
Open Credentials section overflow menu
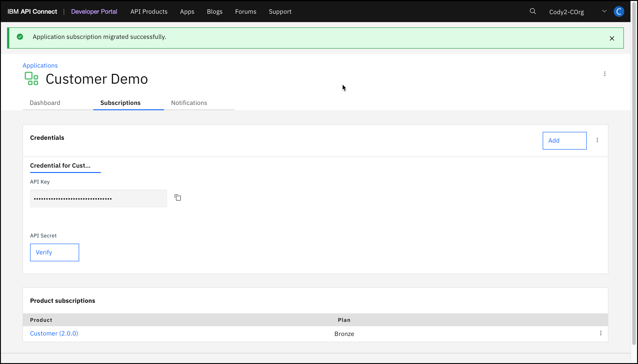[x=597, y=140]
